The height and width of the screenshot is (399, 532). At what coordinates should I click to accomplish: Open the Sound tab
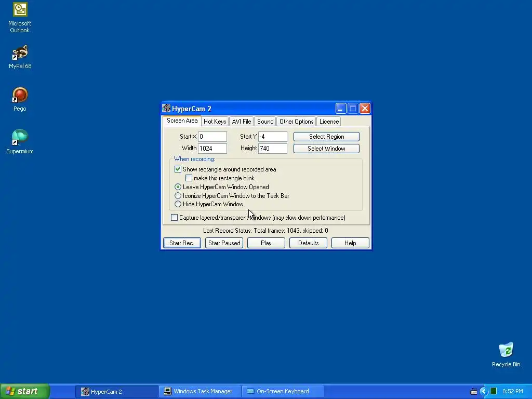coord(265,122)
